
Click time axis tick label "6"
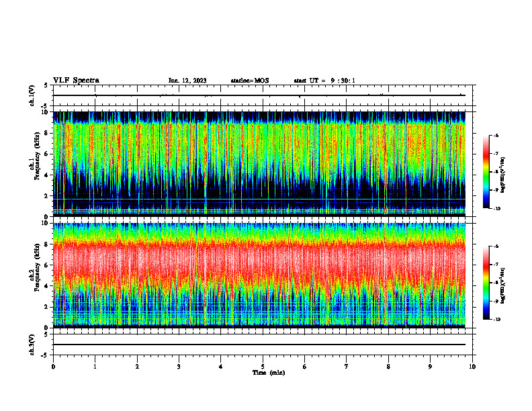305,367
